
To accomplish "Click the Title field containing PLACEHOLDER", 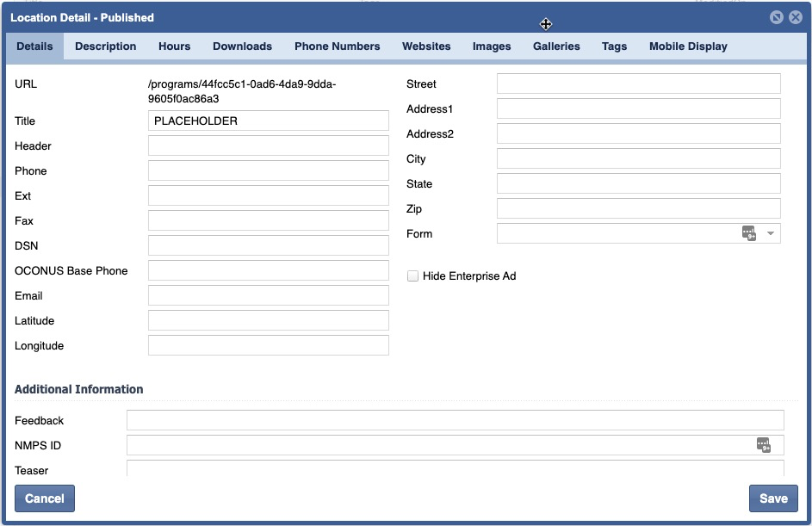I will pos(268,121).
